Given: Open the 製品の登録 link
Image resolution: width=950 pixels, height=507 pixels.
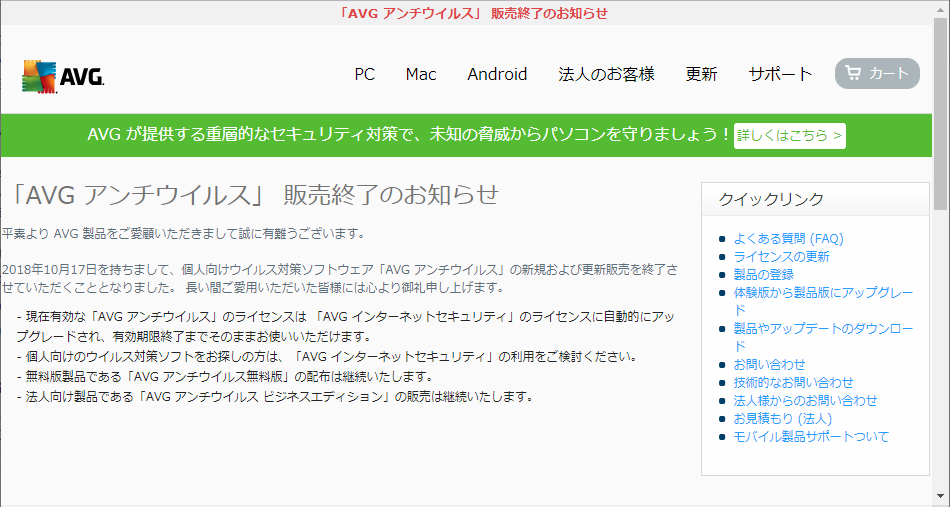Looking at the screenshot, I should coord(763,275).
